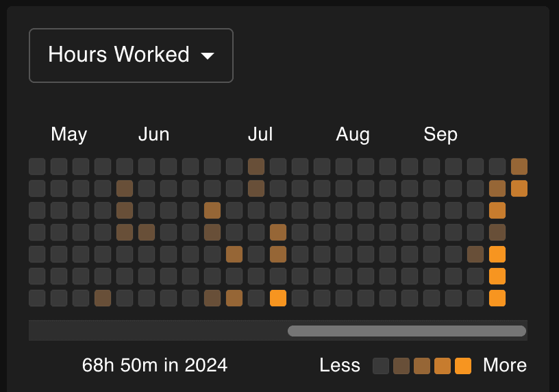Click the bright orange bottom-row cell under Jul
Screen dimensions: 559x392
coord(278,298)
